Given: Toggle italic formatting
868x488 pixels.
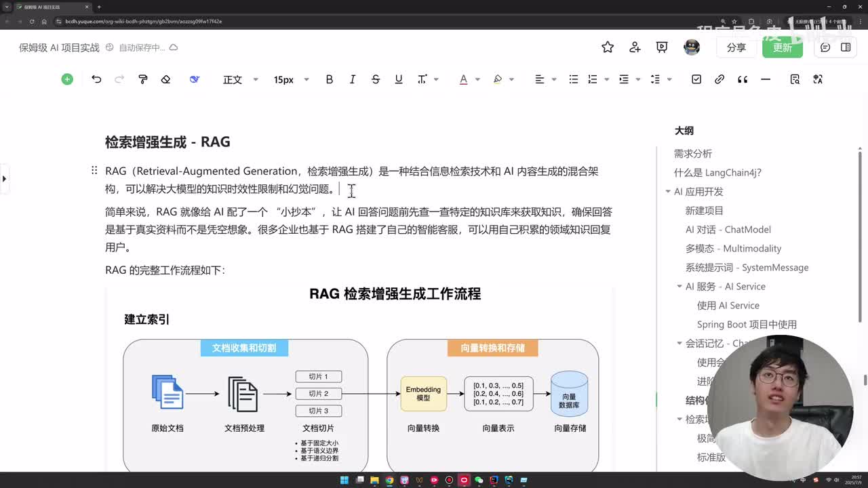Looking at the screenshot, I should pos(353,79).
